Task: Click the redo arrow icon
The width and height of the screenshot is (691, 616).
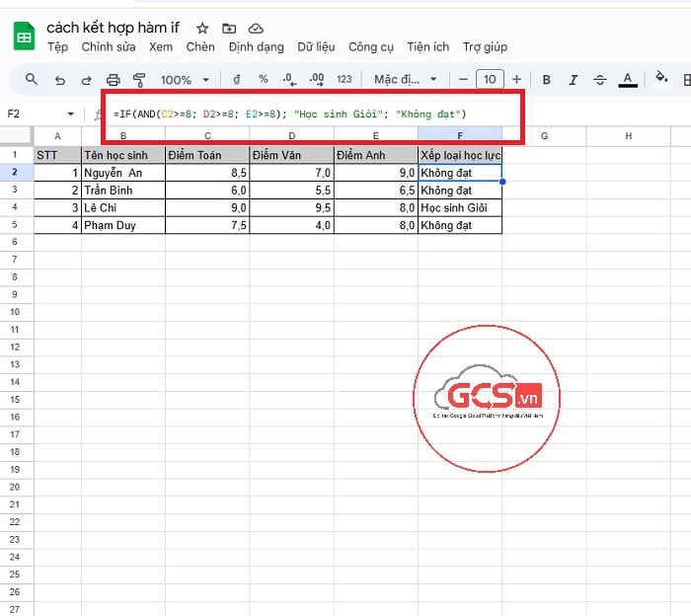Action: click(x=86, y=79)
